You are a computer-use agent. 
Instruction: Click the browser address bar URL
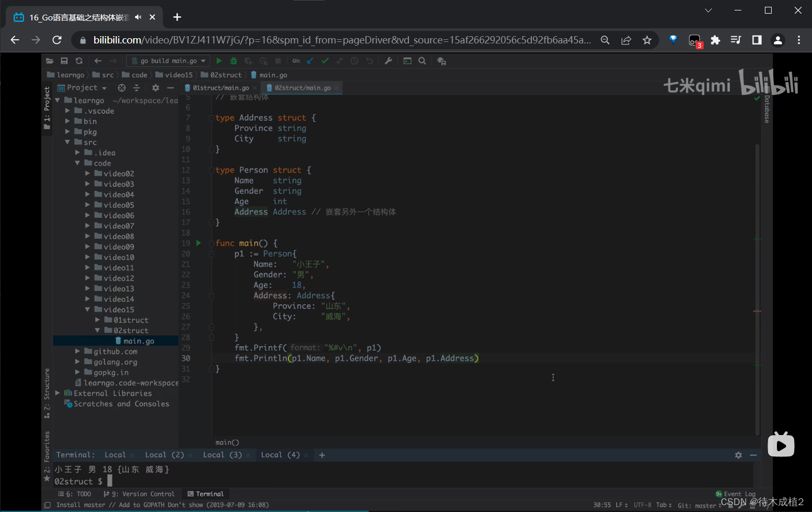342,40
